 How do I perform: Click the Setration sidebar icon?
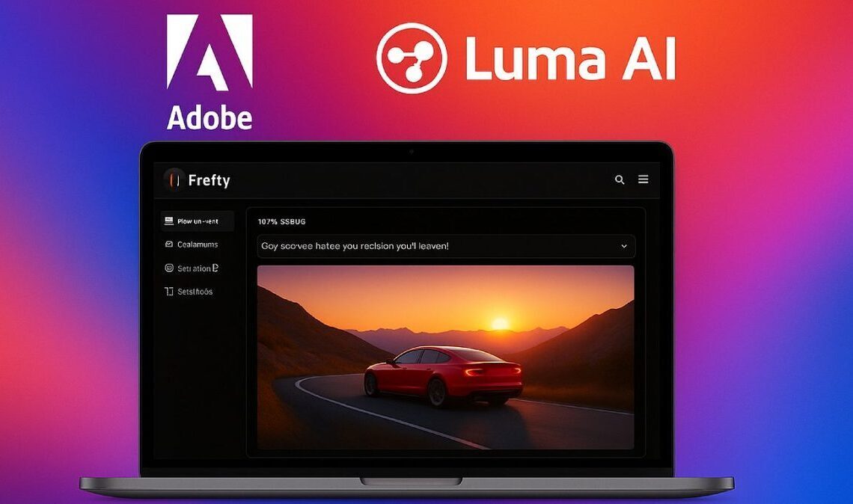169,268
